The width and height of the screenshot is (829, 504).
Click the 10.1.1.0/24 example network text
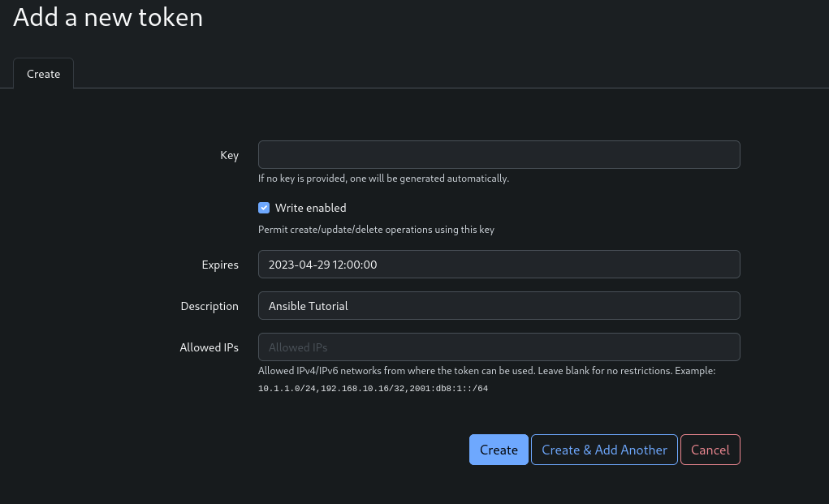click(x=287, y=389)
